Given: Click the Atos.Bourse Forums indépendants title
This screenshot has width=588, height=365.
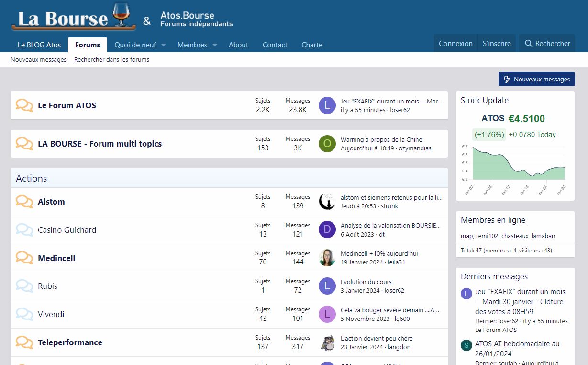Looking at the screenshot, I should pyautogui.click(x=197, y=20).
